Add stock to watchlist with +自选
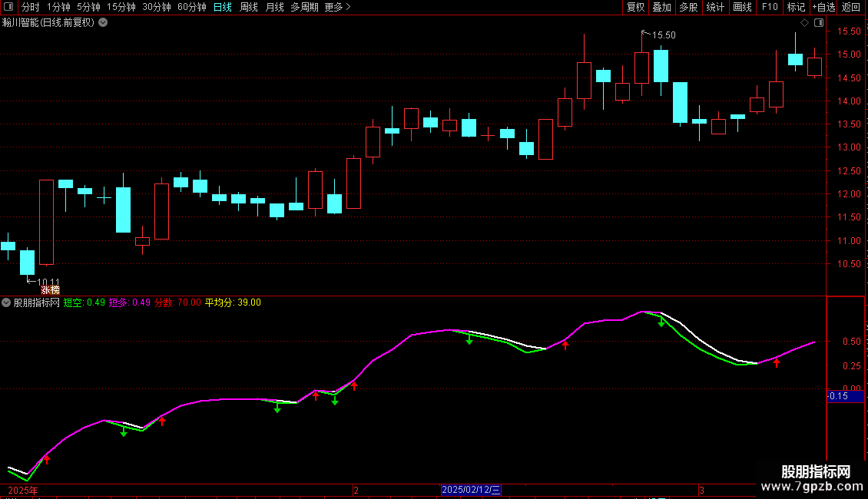The height and width of the screenshot is (499, 868). pos(823,7)
